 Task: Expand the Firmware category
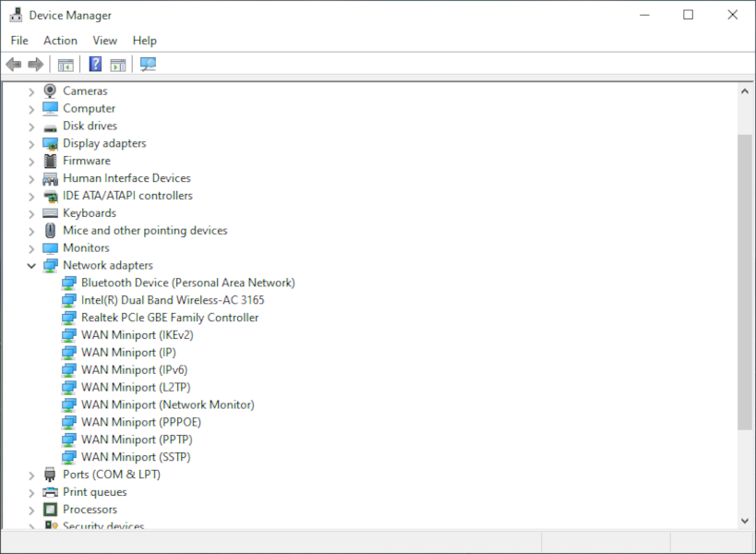31,162
